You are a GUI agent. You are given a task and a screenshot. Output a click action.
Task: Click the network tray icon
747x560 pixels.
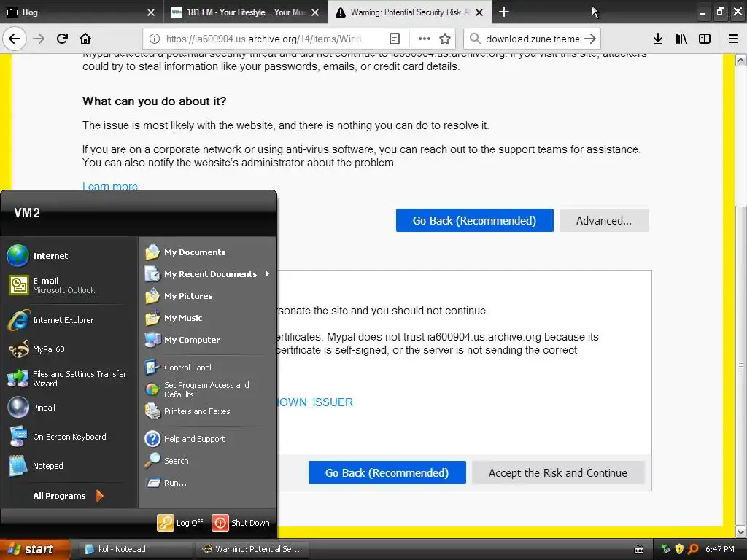pyautogui.click(x=665, y=549)
